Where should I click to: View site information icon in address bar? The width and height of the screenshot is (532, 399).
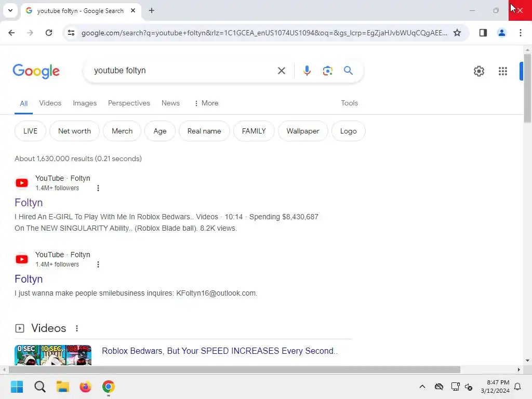coord(71,33)
